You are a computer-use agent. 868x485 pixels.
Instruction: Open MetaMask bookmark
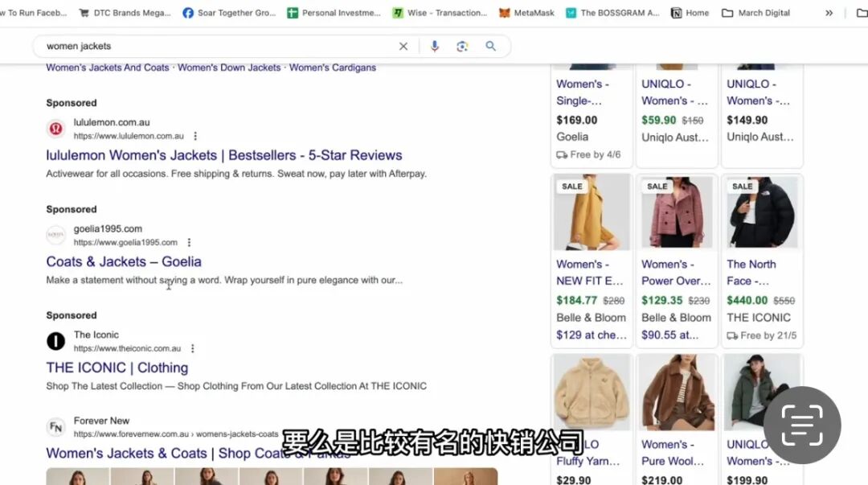click(526, 13)
